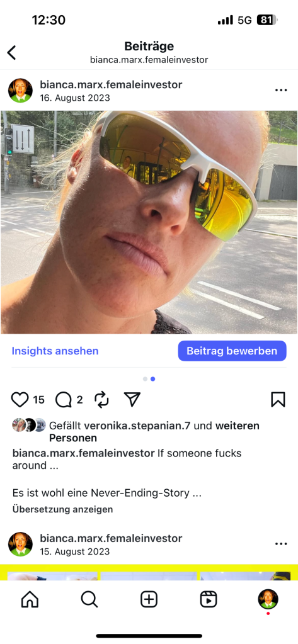Tap the first carousel page dot
The width and height of the screenshot is (298, 644).
(x=145, y=379)
